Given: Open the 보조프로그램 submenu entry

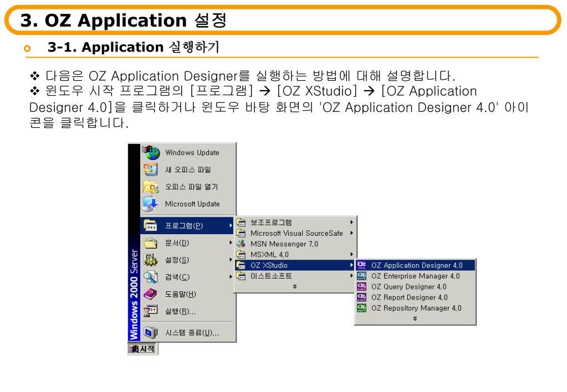Looking at the screenshot, I should click(295, 223).
